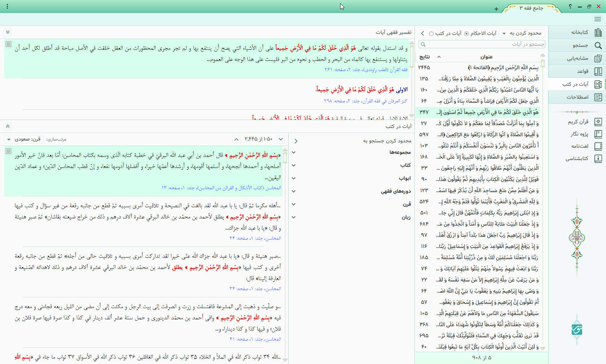The width and height of the screenshot is (606, 364).
Task: Select the آیات الاحکام radio button
Action: (466, 34)
